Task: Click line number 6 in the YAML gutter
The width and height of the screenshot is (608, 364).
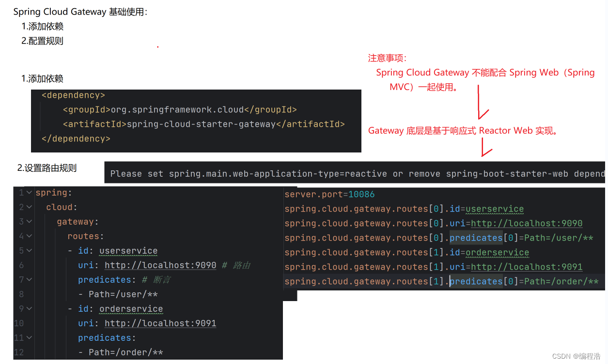Action: point(21,265)
